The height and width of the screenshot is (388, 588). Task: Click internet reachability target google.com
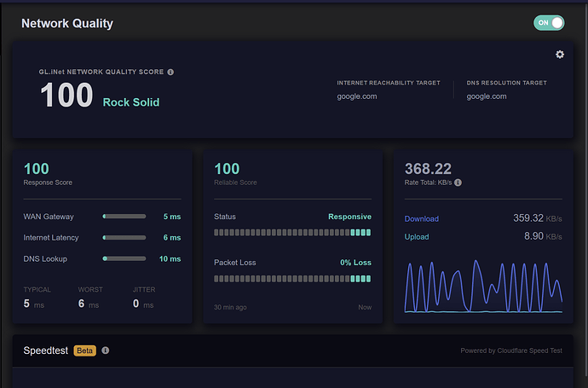click(356, 96)
